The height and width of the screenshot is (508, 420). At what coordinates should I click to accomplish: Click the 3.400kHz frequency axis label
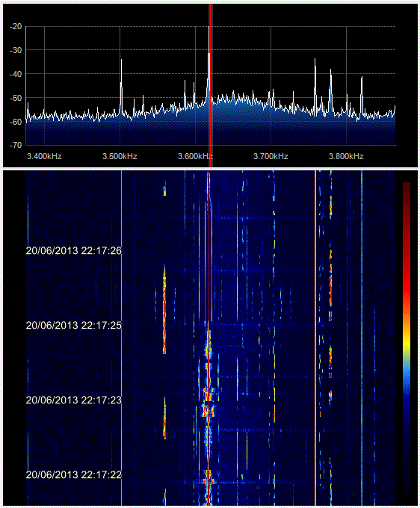[44, 156]
